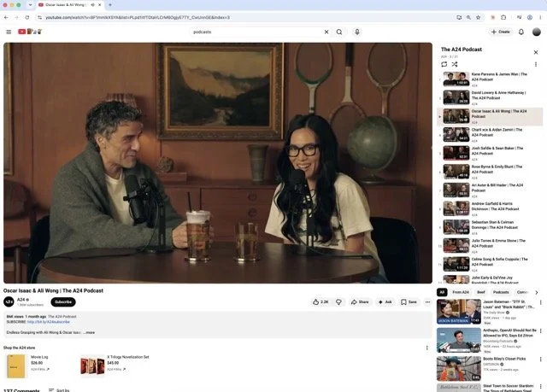The height and width of the screenshot is (392, 547).
Task: Play Josh Safdie & Sean Baker episode
Action: (x=491, y=153)
